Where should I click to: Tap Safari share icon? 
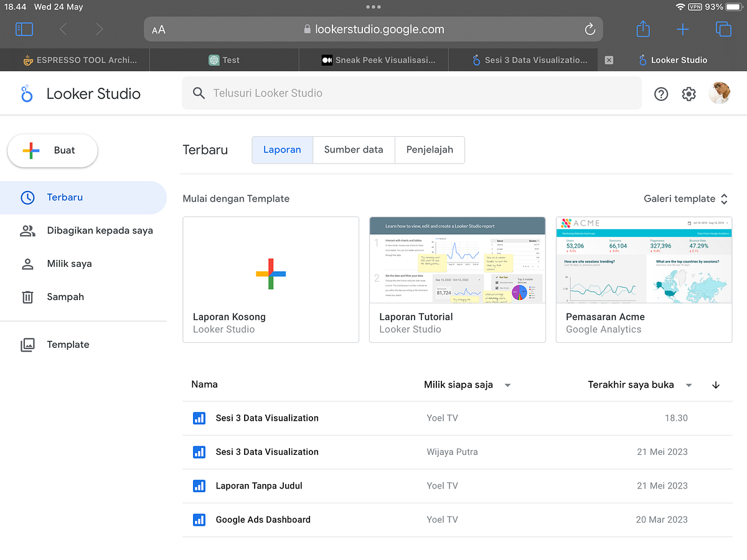[643, 29]
